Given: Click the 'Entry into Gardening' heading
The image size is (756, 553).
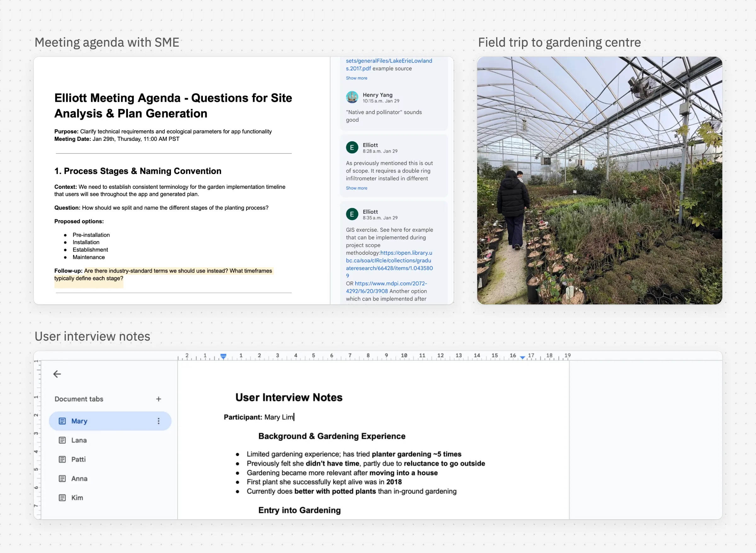Looking at the screenshot, I should click(300, 510).
